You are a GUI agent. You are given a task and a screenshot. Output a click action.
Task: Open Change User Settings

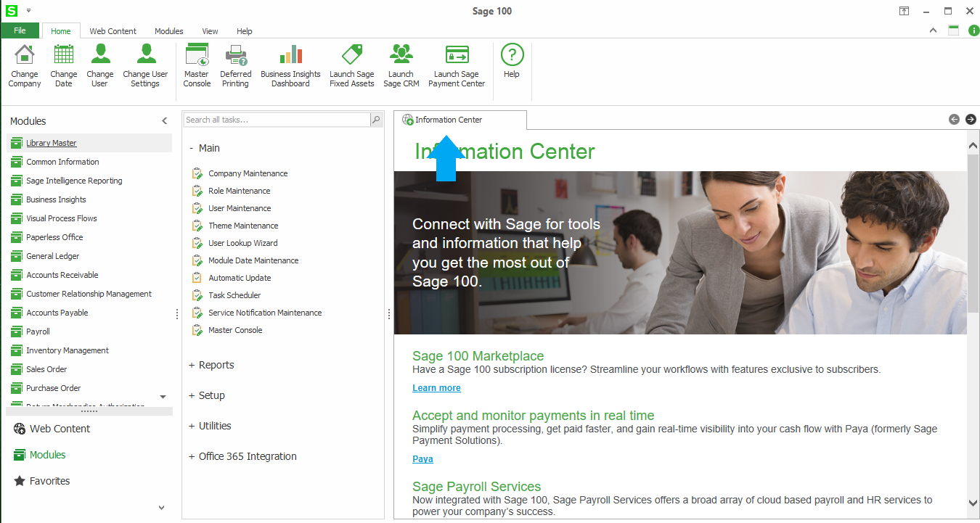point(145,66)
